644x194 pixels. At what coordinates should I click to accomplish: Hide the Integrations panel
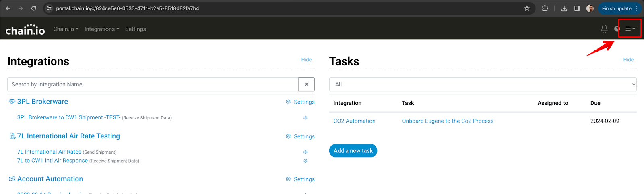tap(306, 60)
